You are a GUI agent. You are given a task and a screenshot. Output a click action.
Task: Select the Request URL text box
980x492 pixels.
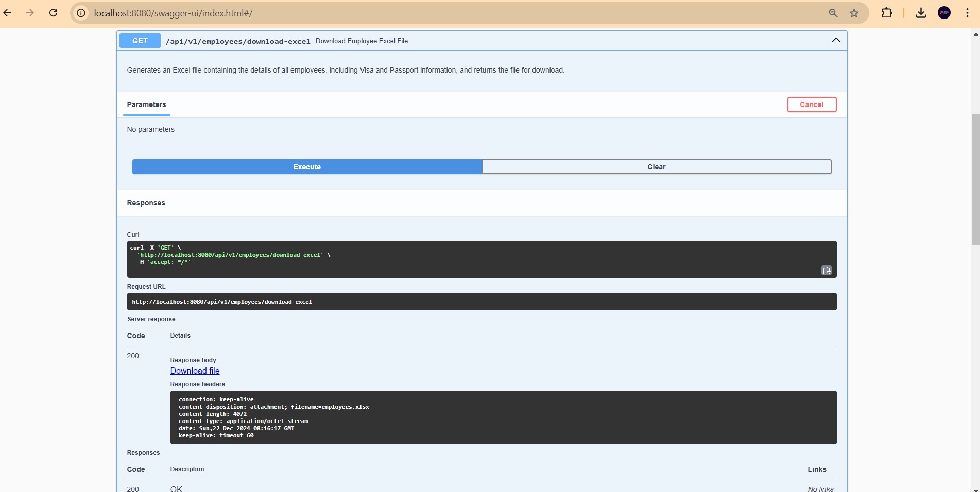point(482,302)
